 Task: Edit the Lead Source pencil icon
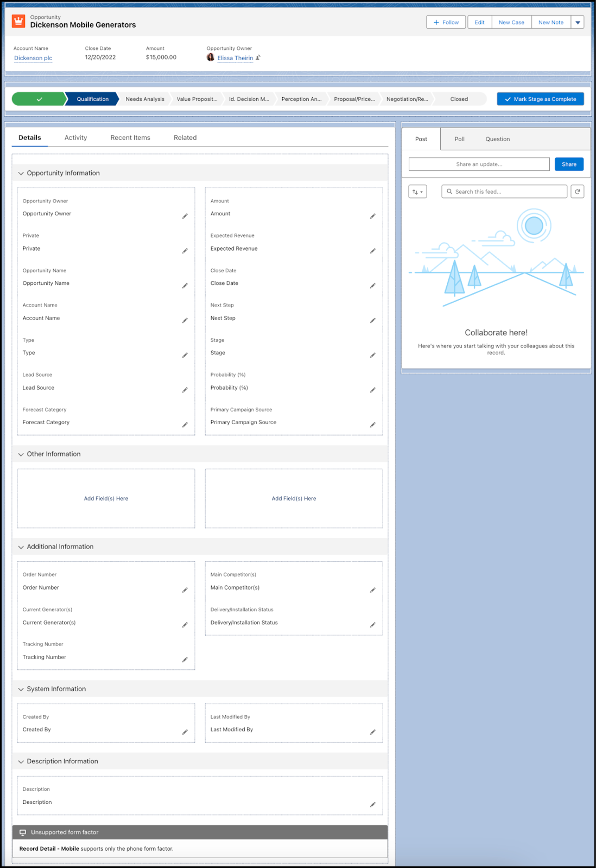(185, 390)
